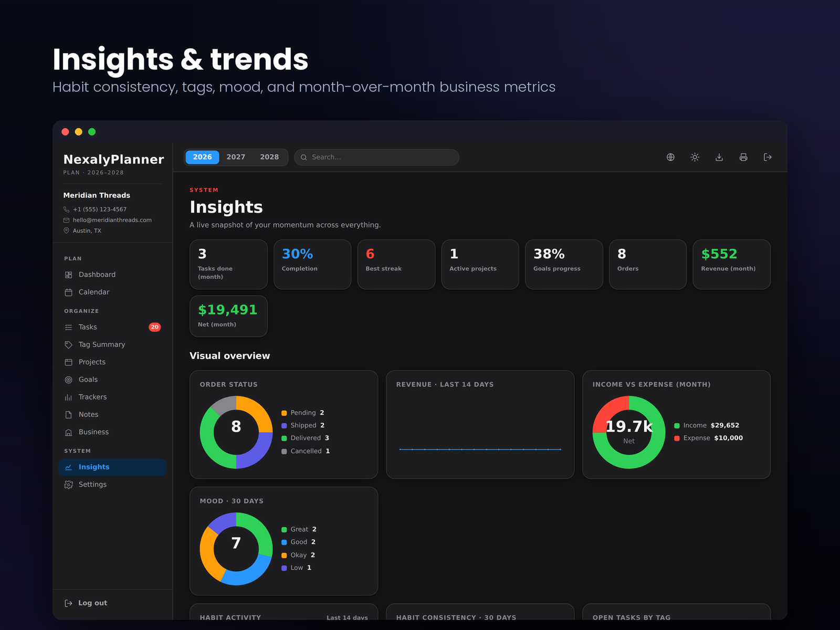
Task: Click the Austin, TX location text
Action: 87,230
